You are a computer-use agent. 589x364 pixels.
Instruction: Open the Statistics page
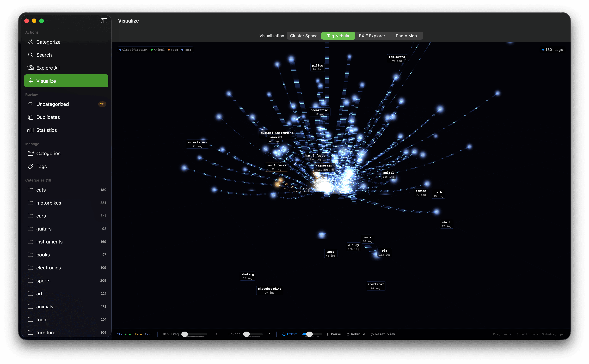click(66, 130)
